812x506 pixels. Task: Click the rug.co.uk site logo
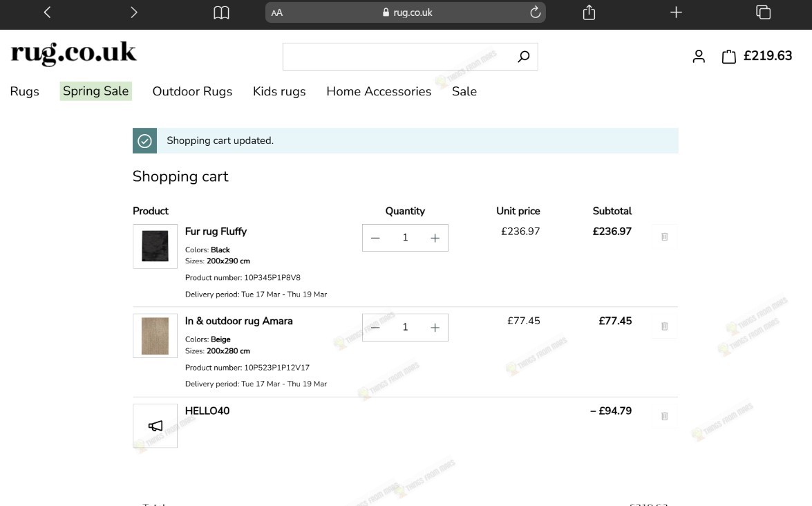pos(73,53)
